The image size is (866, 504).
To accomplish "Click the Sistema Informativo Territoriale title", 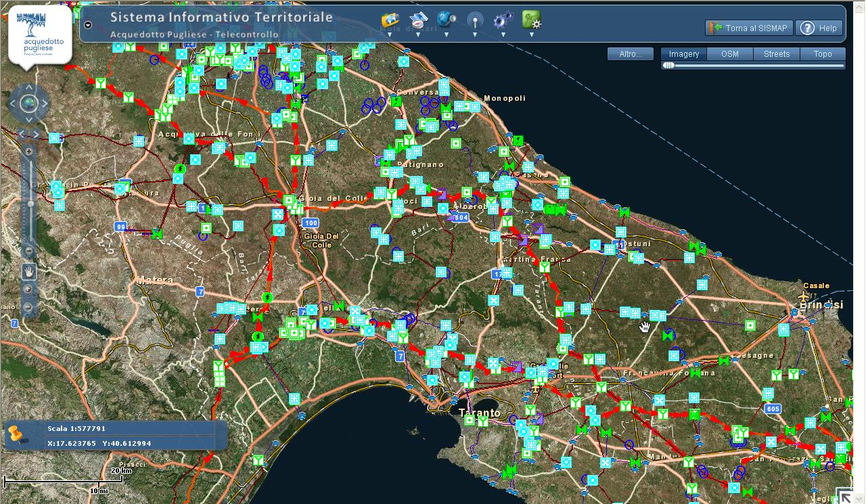I will [221, 17].
